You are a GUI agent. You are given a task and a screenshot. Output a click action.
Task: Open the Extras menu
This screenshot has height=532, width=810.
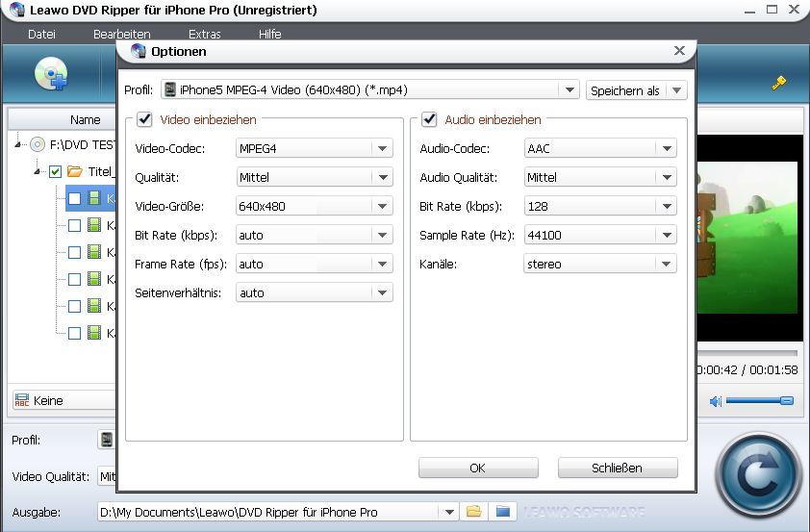tap(205, 34)
